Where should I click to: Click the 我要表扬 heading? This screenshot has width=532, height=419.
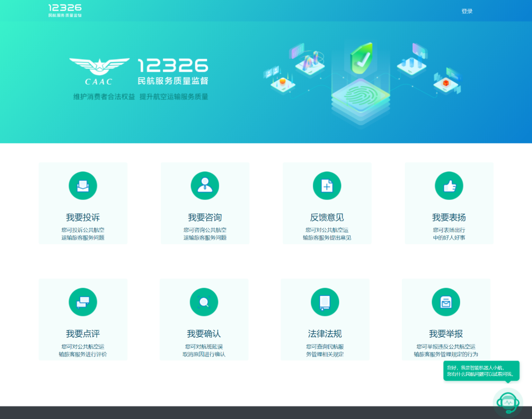click(449, 217)
